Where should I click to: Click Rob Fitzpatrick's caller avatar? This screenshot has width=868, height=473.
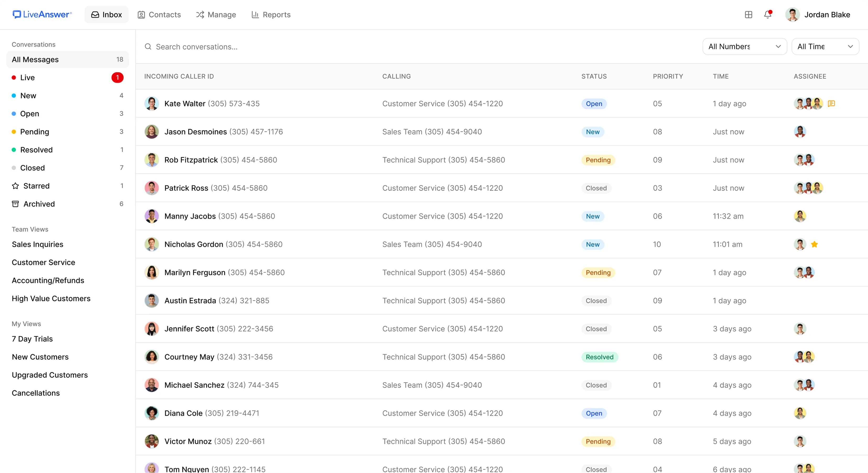coord(152,160)
